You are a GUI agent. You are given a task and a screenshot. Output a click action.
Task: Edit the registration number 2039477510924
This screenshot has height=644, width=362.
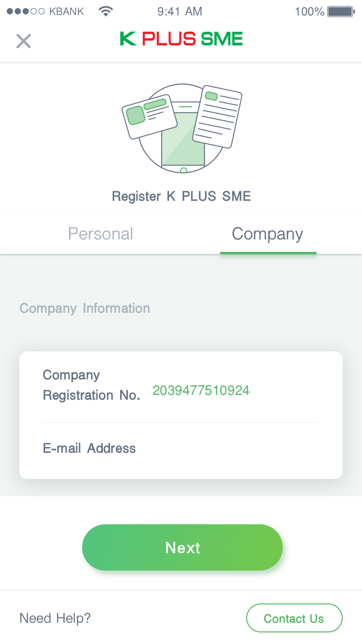(201, 391)
